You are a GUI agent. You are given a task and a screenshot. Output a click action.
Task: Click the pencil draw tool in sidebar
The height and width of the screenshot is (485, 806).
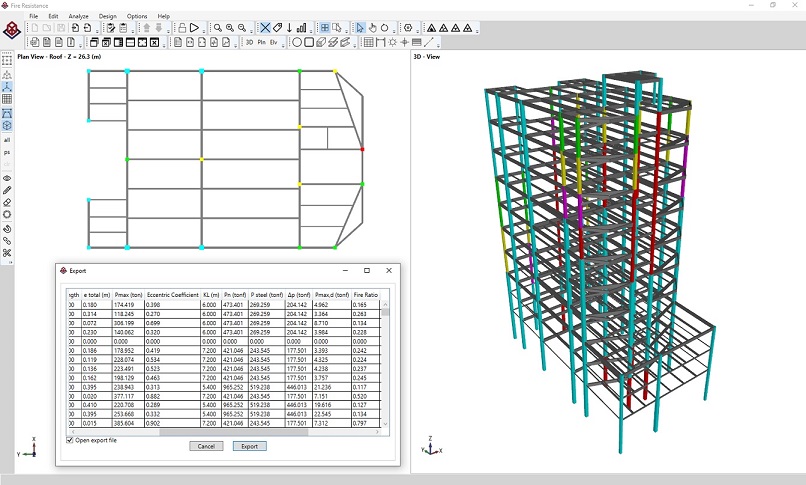[7, 190]
